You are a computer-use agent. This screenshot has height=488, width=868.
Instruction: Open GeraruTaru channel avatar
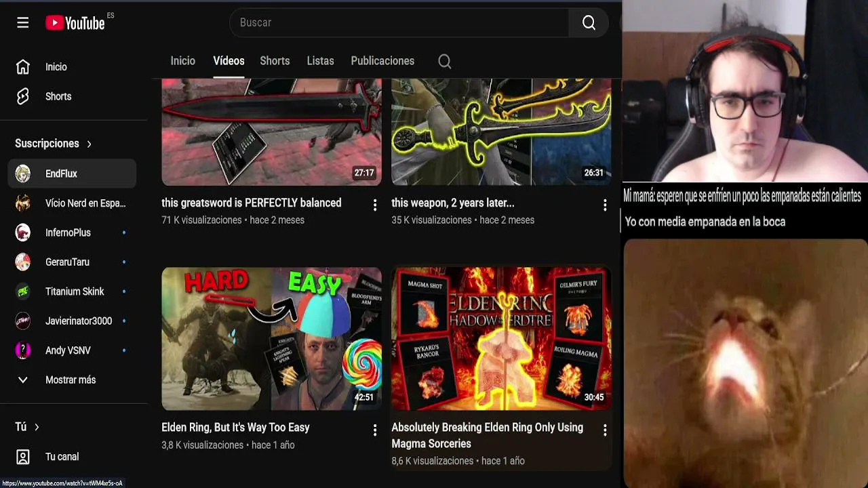point(23,262)
